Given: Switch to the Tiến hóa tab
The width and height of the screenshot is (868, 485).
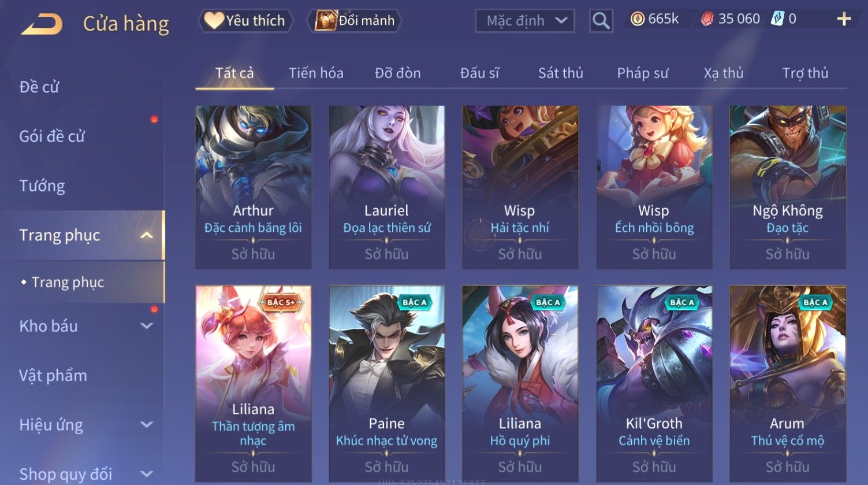Looking at the screenshot, I should (316, 73).
